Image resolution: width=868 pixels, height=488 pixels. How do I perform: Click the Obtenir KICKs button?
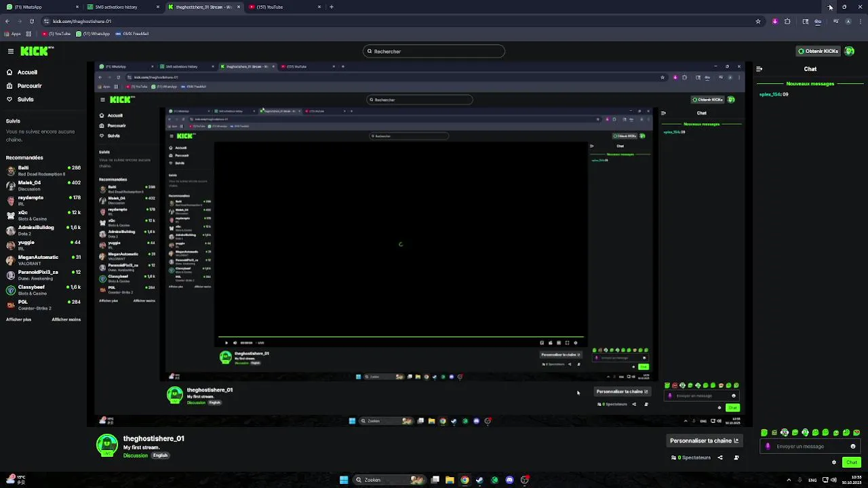818,51
